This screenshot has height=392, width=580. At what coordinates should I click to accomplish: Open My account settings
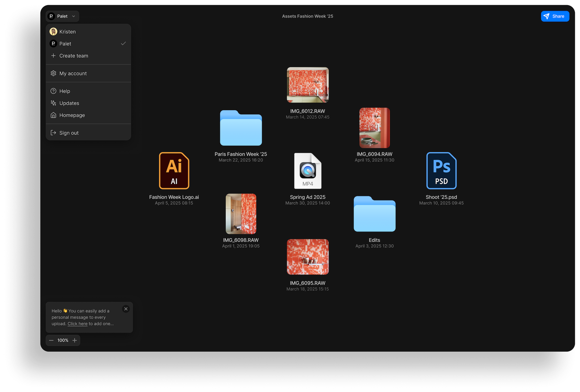73,74
